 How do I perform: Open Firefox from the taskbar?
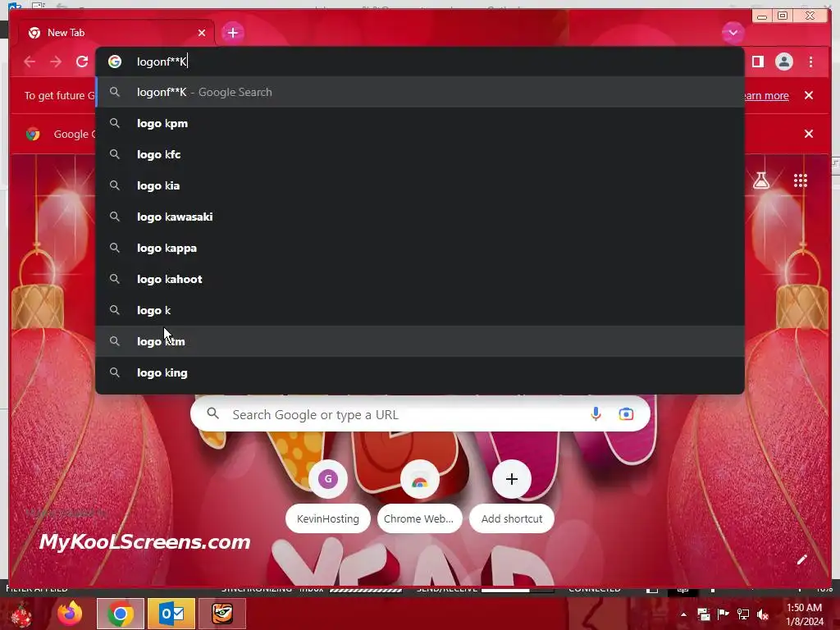coord(70,614)
